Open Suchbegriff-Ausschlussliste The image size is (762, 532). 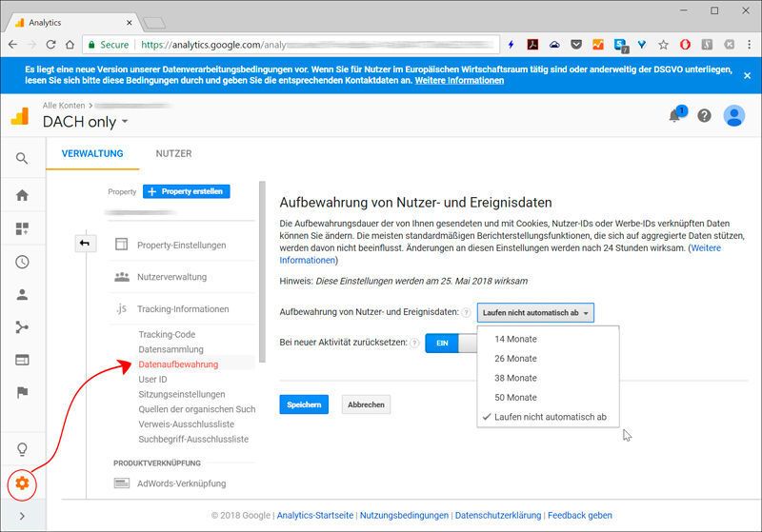[193, 440]
